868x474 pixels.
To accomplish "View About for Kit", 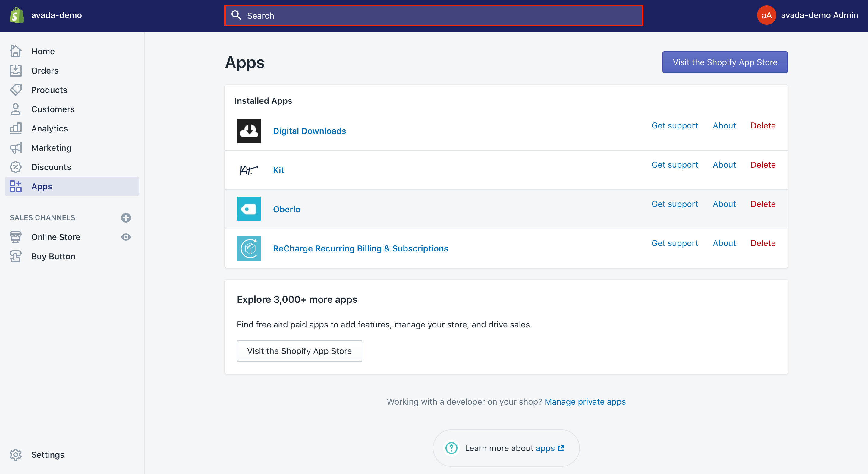I will point(724,165).
